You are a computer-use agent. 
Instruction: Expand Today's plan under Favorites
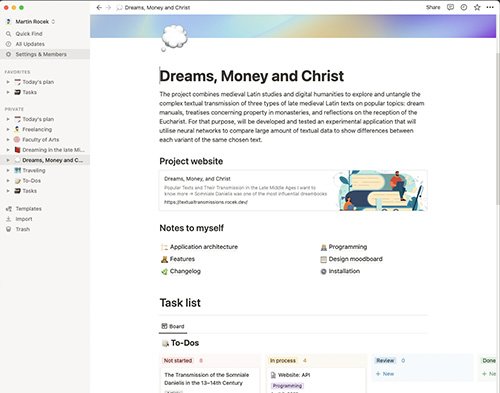click(x=8, y=82)
